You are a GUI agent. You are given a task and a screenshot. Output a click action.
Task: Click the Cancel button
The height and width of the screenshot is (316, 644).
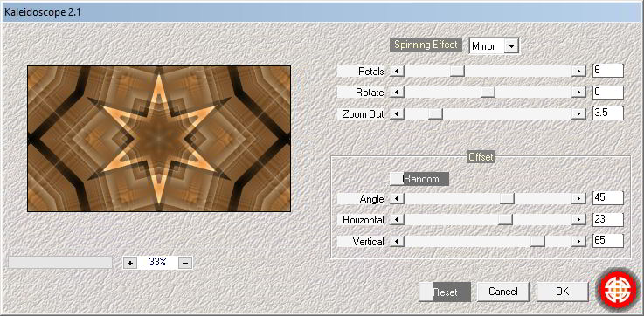pos(503,292)
